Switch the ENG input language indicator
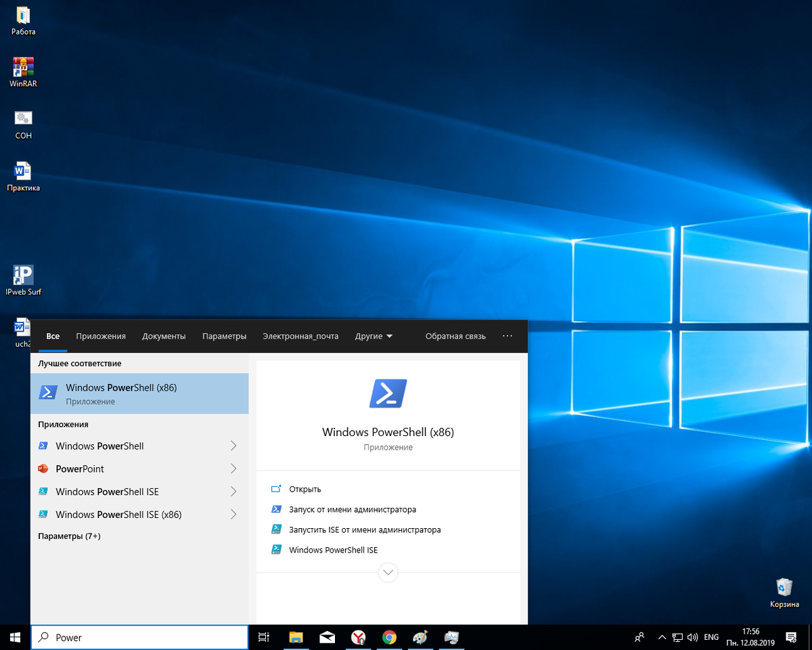Screen dimensions: 812x650 pos(711,637)
